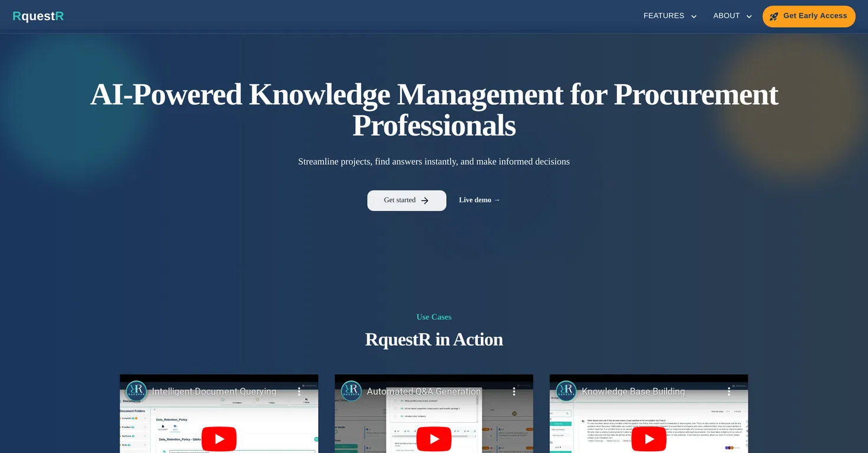868x453 pixels.
Task: Click the RquestR logo in the header
Action: click(x=38, y=17)
